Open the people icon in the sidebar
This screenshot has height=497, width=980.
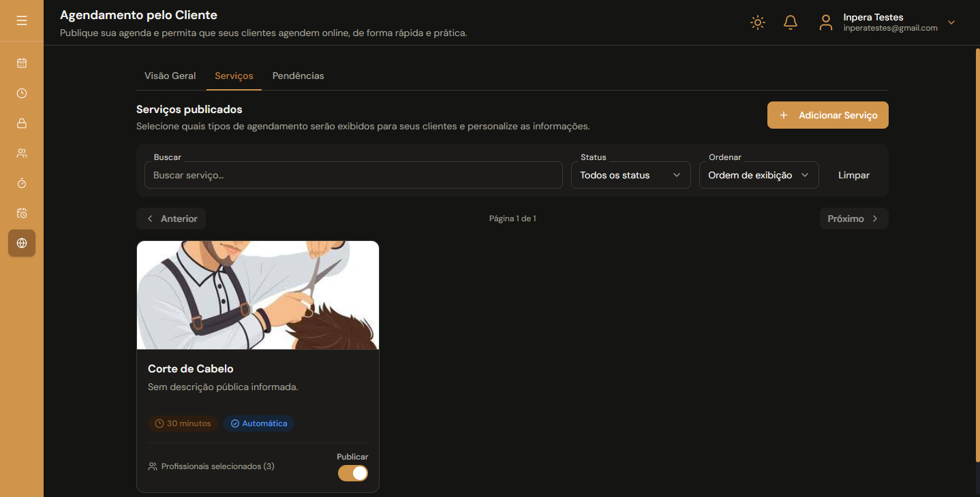point(22,153)
